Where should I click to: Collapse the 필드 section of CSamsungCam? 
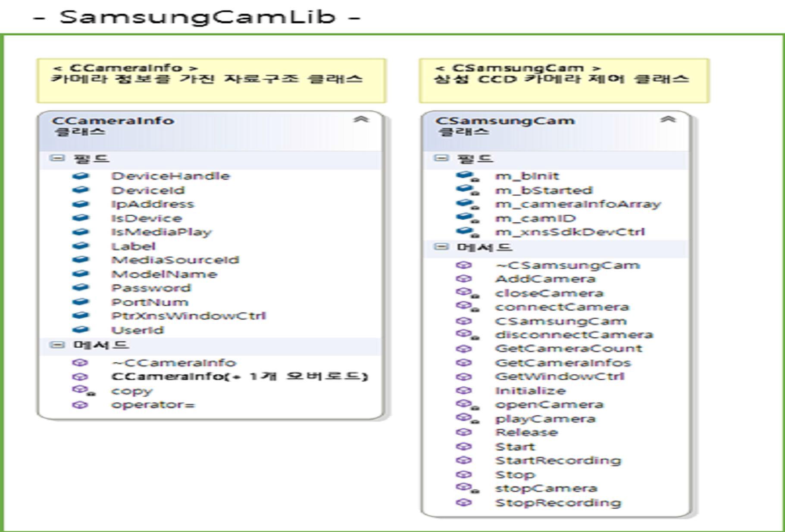click(x=441, y=158)
